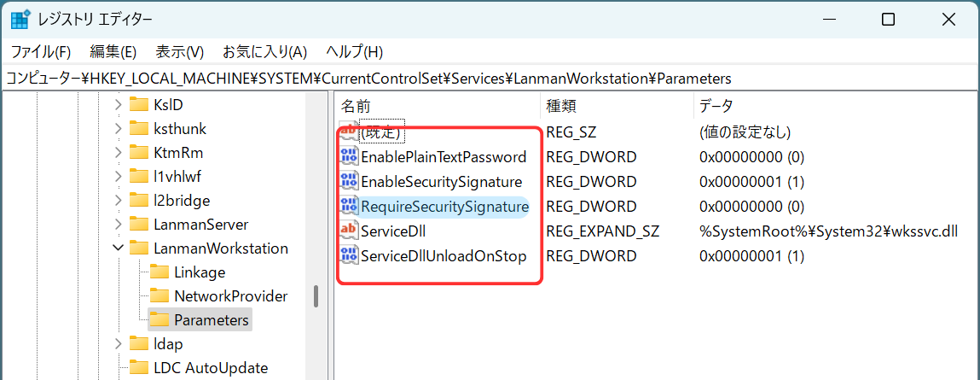The image size is (980, 380).
Task: Select the Linkage folder icon
Action: [x=159, y=272]
